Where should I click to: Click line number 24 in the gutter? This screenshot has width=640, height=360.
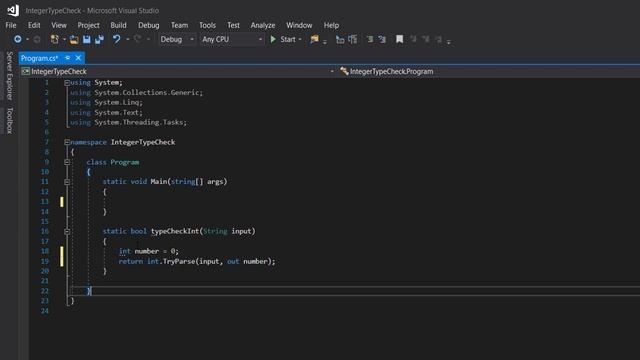(44, 311)
